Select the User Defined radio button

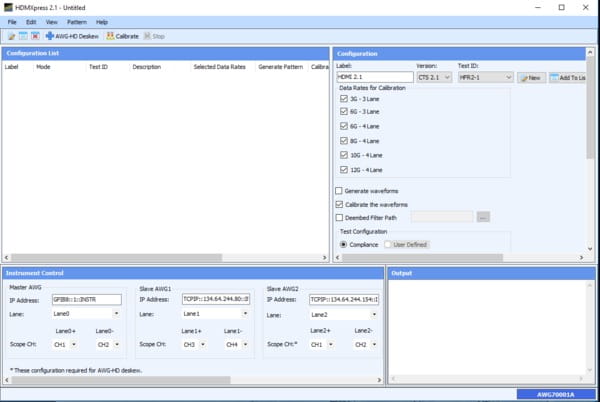pyautogui.click(x=388, y=244)
